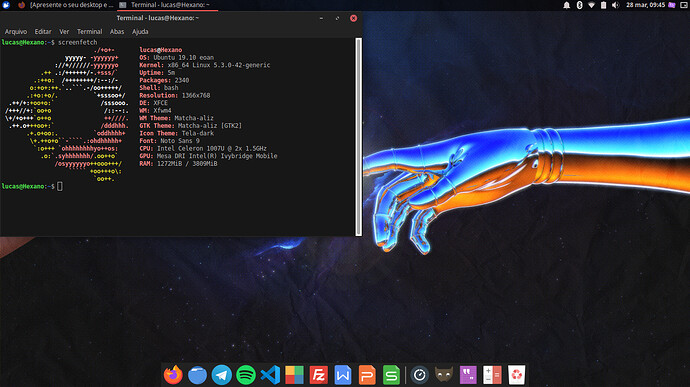
Task: Click the 'Uptime: 5m' line
Action: [x=157, y=73]
